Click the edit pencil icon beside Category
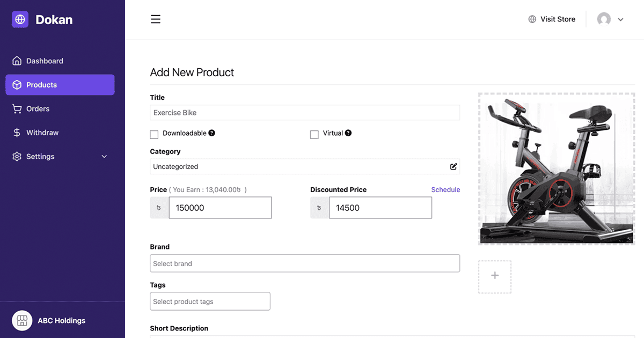Viewport: 644px width, 338px height. pyautogui.click(x=452, y=166)
